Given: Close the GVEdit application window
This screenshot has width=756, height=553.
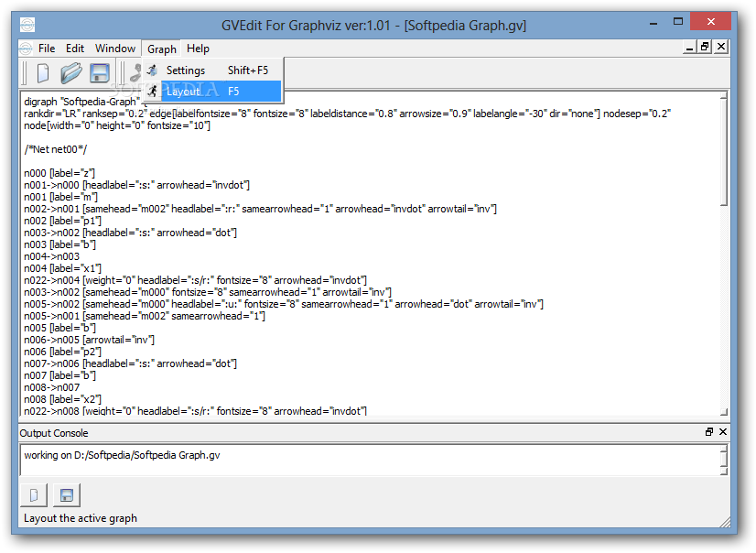Looking at the screenshot, I should 710,21.
